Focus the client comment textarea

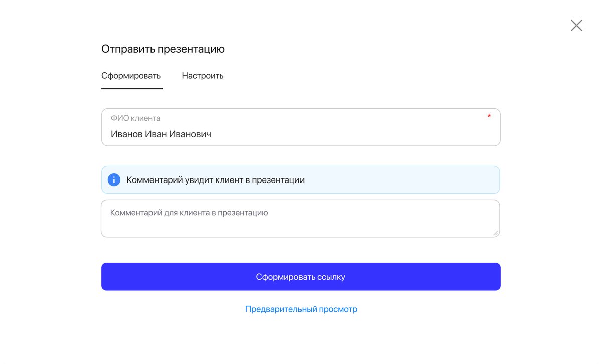click(300, 219)
